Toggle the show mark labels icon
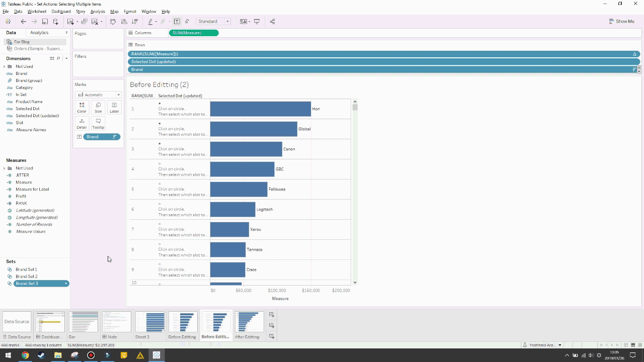Viewport: 644px width, 362px height. tap(177, 22)
